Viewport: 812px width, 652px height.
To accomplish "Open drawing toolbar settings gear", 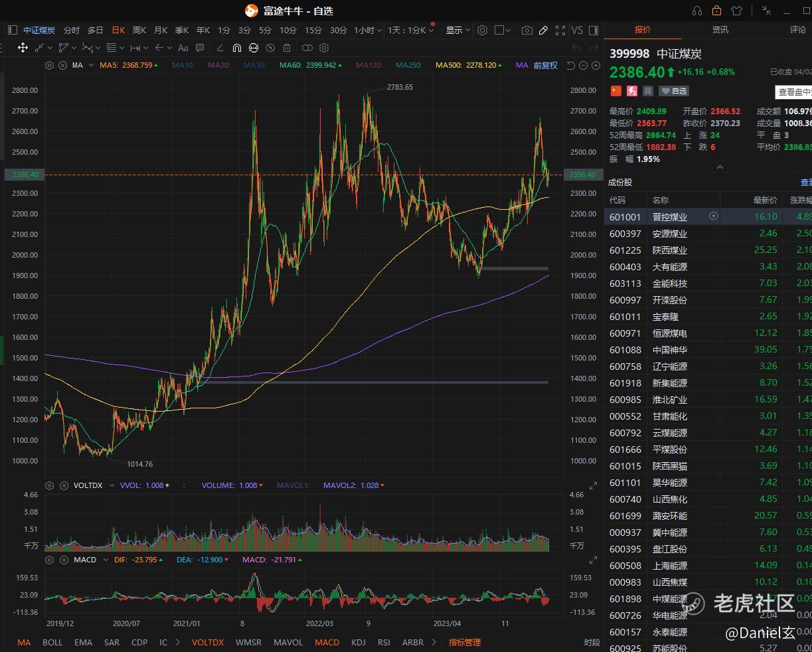I will pyautogui.click(x=324, y=48).
